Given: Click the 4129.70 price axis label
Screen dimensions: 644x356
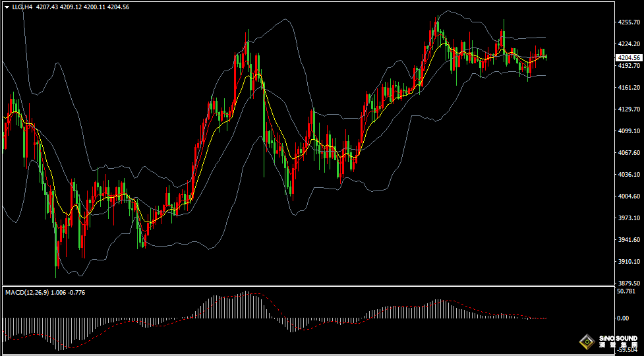Looking at the screenshot, I should click(x=629, y=109).
